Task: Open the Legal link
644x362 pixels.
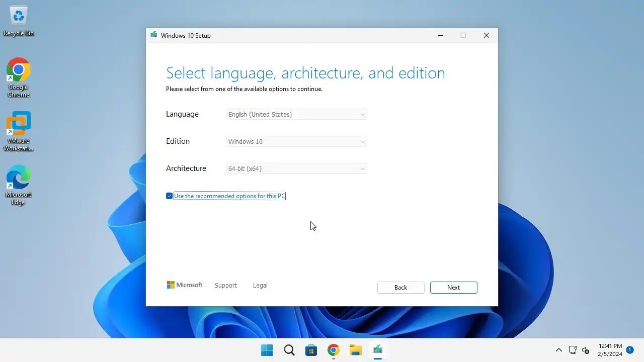Action: 260,286
